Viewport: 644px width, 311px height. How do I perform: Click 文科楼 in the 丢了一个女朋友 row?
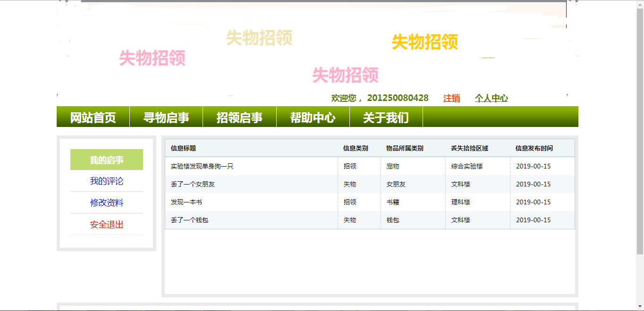click(x=461, y=184)
